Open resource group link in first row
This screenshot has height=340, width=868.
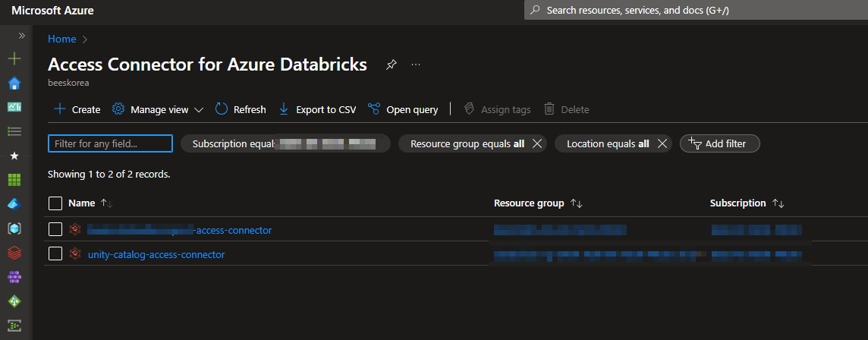560,230
